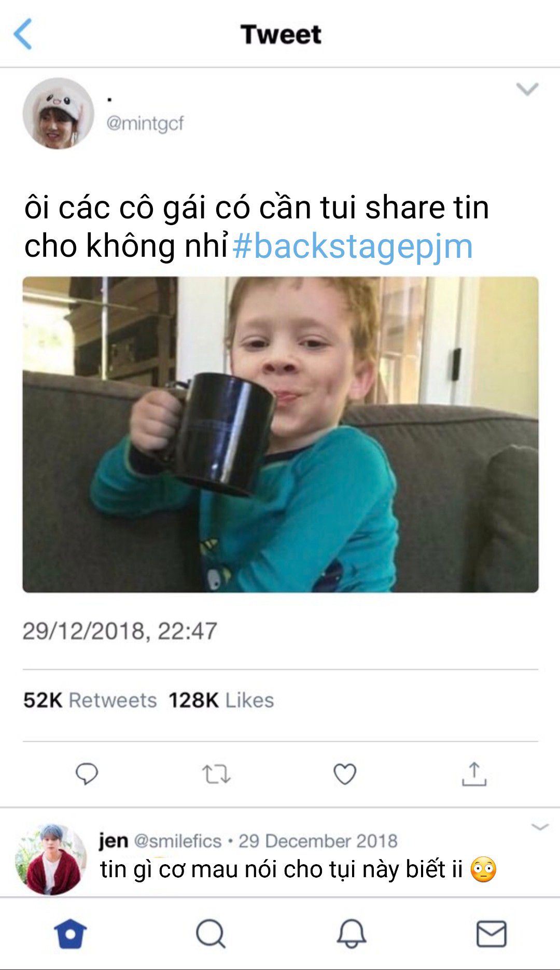Viewport: 560px width, 970px height.
Task: Retweet this tweet using the arrows icon
Action: 216,774
